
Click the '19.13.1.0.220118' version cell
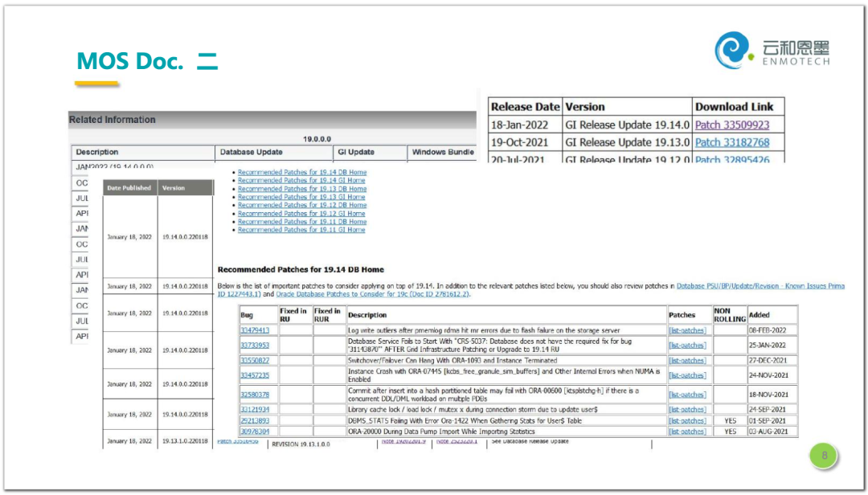click(x=185, y=441)
